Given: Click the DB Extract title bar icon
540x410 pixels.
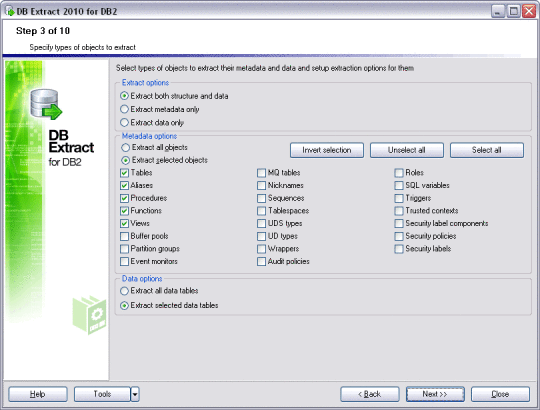Looking at the screenshot, I should [x=9, y=11].
